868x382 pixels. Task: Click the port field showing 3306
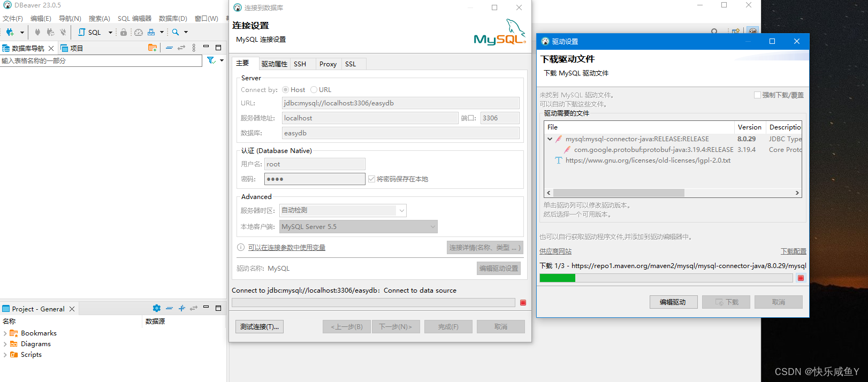click(x=500, y=118)
